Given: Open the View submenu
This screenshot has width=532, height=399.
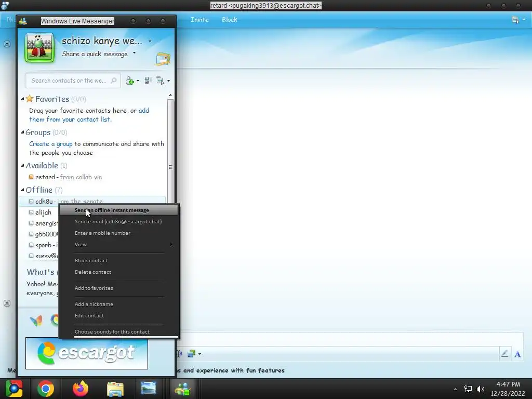Looking at the screenshot, I should pos(119,244).
